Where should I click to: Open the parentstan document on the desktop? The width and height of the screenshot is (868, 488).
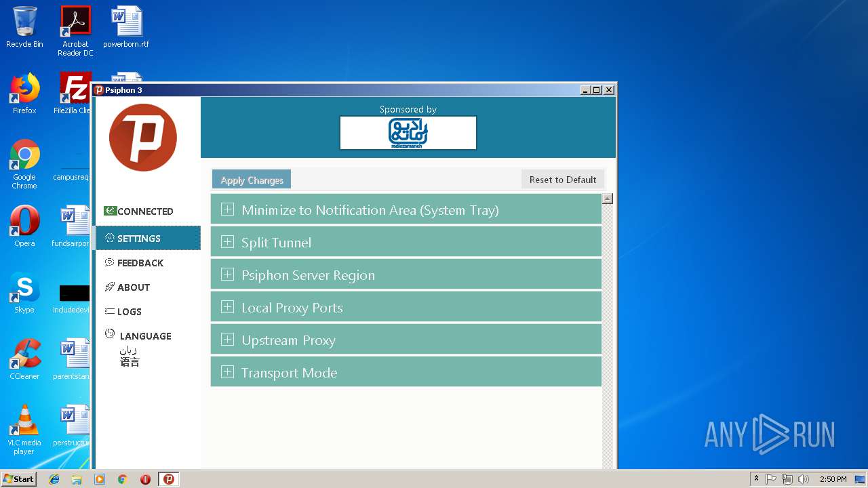(x=72, y=359)
